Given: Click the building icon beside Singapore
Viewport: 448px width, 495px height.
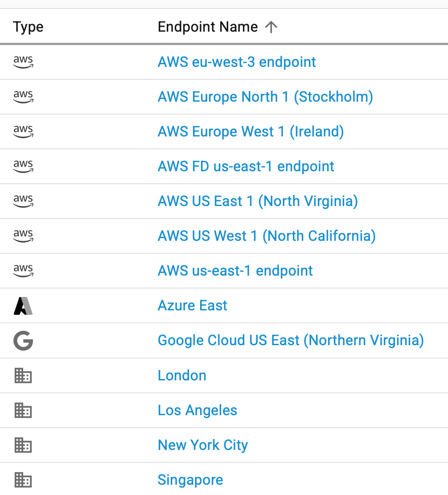Looking at the screenshot, I should coord(23,480).
